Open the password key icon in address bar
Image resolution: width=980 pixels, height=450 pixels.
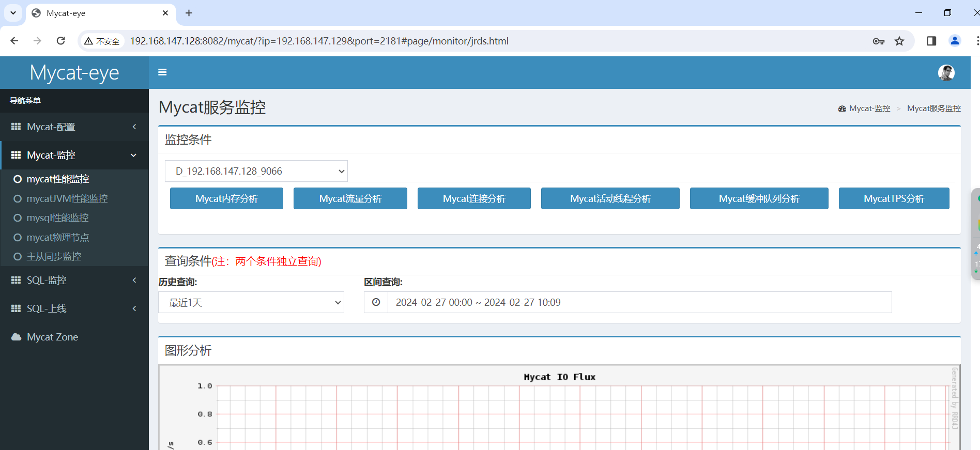tap(879, 41)
